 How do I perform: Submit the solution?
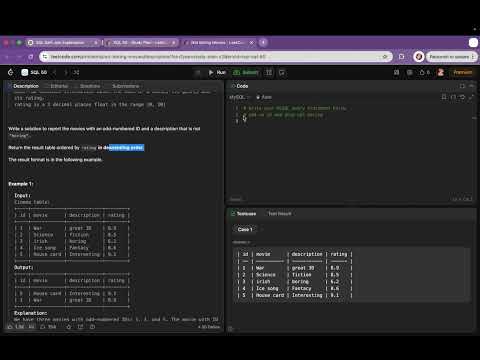[246, 72]
